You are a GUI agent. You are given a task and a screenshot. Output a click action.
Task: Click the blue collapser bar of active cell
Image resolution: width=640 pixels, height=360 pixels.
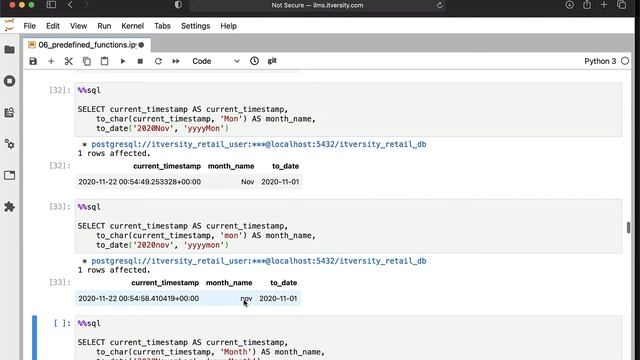[34, 338]
